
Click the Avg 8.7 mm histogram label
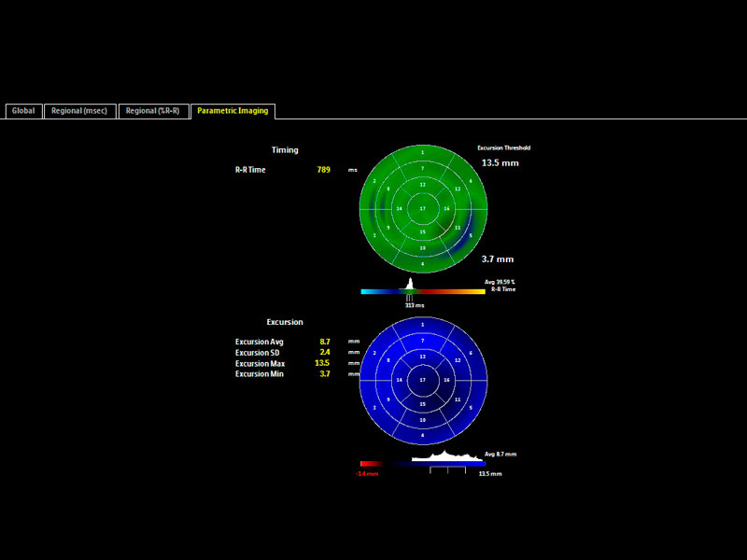pyautogui.click(x=500, y=455)
